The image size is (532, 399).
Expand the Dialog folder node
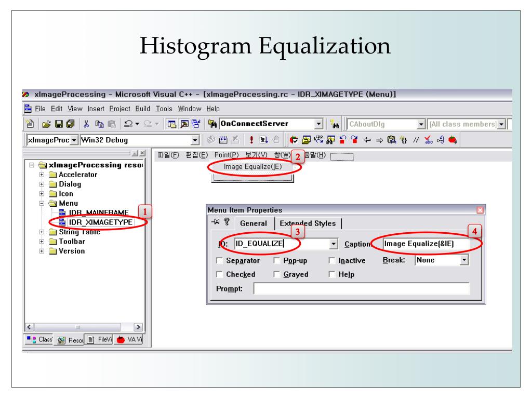coord(42,184)
